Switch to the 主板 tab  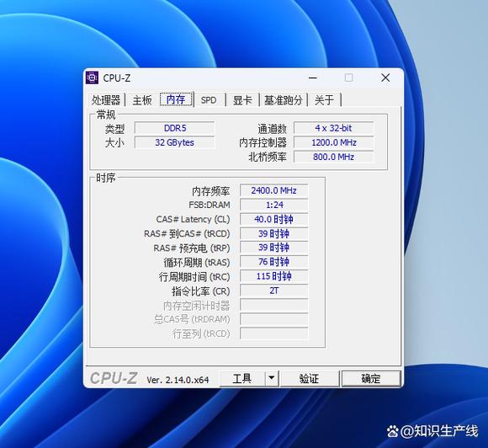(x=142, y=100)
